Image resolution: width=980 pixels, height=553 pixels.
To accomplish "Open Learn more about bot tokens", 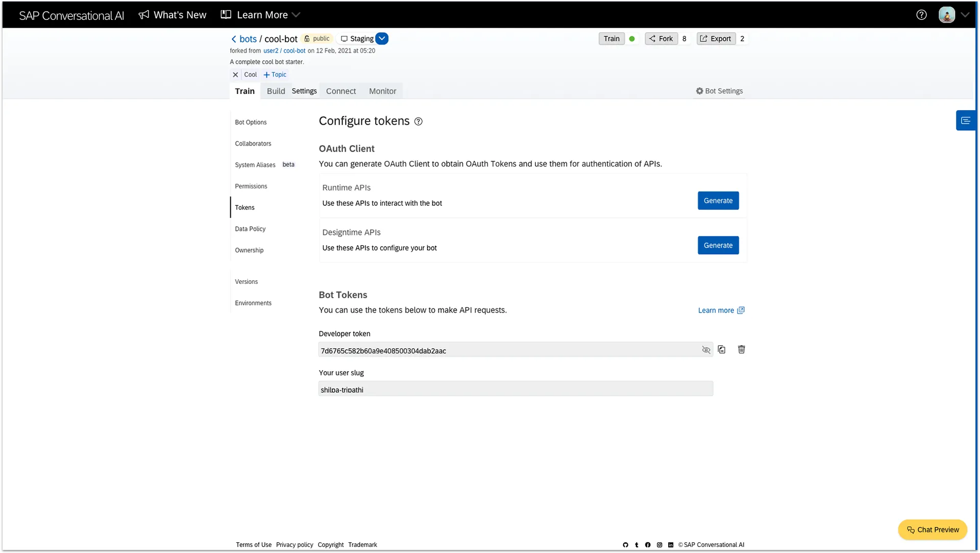I will tap(721, 310).
